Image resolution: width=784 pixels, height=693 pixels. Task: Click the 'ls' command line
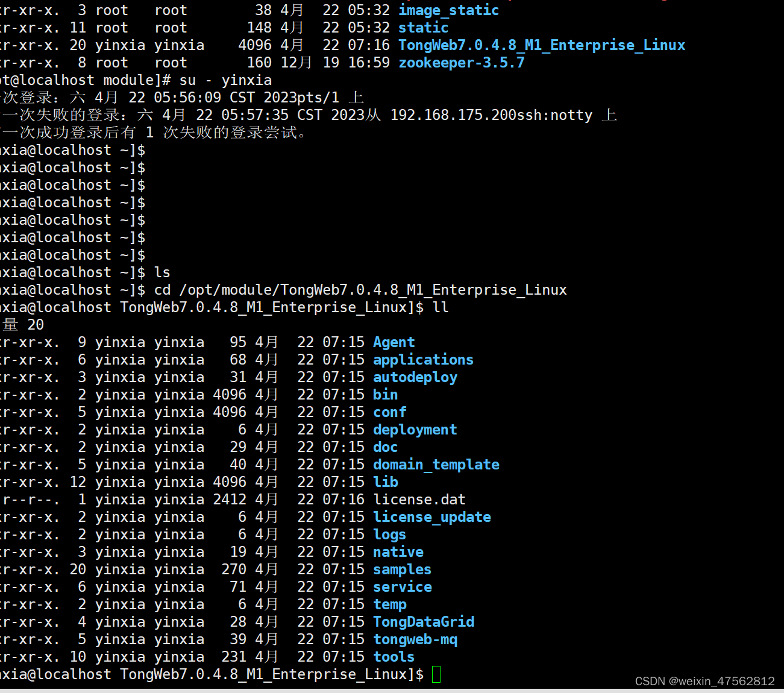(162, 272)
